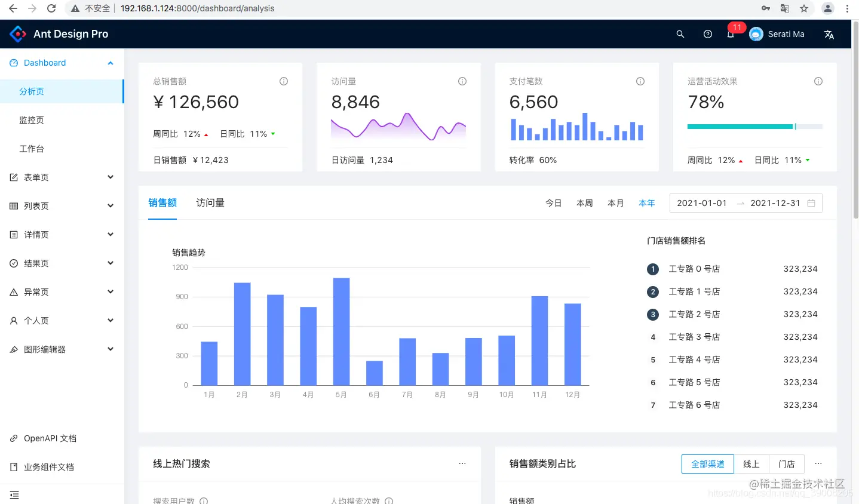
Task: Select the 门店 channel option
Action: [x=787, y=464]
